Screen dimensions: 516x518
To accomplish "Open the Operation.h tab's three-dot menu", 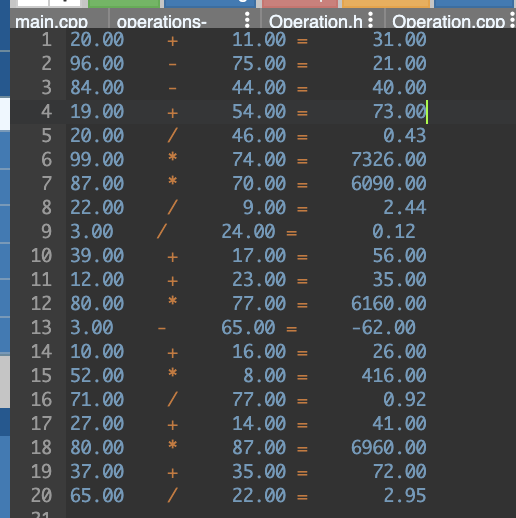I will (x=370, y=20).
